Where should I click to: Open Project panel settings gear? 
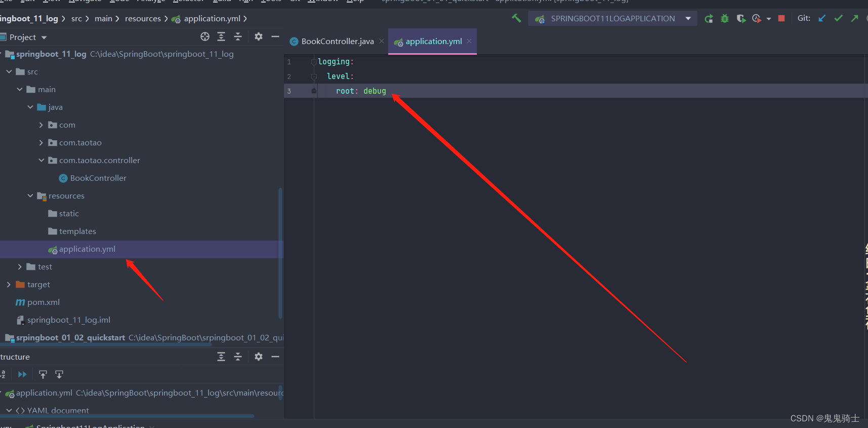pos(259,36)
